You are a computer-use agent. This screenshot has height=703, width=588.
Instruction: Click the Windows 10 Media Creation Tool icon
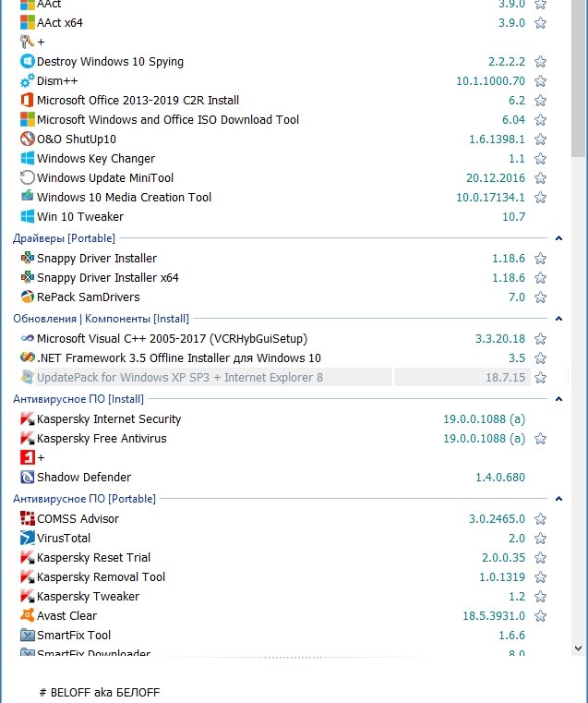[x=28, y=196]
